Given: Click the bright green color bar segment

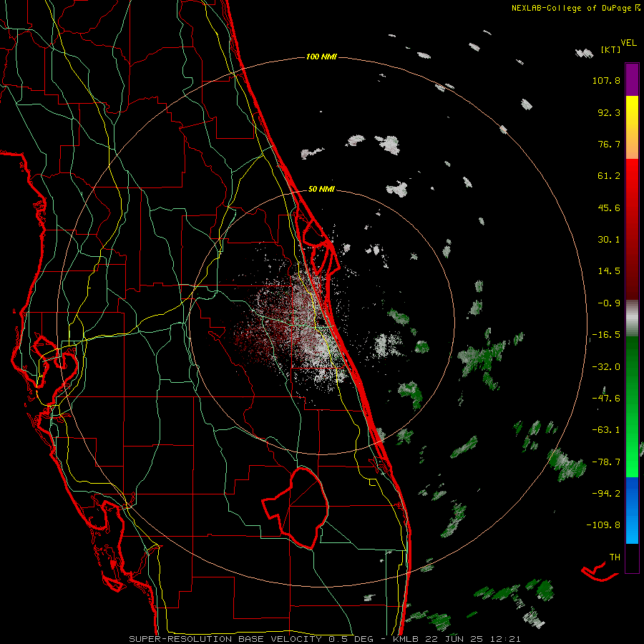Looking at the screenshot, I should (x=632, y=460).
